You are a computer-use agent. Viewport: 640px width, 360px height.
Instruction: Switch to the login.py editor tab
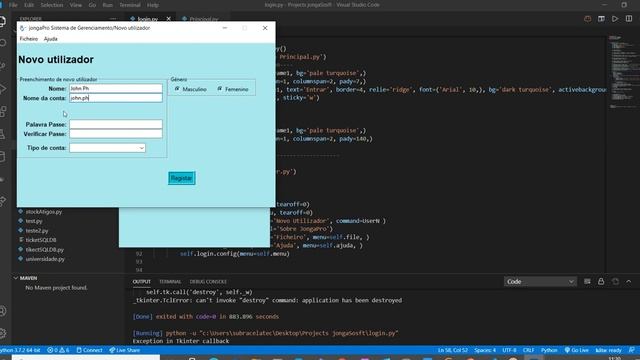pos(147,19)
